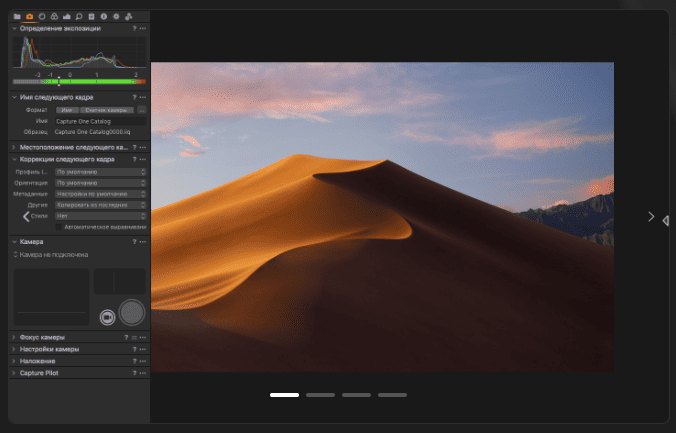The width and height of the screenshot is (676, 433).
Task: Collapse the Имя следующего кадра panel
Action: [x=14, y=97]
